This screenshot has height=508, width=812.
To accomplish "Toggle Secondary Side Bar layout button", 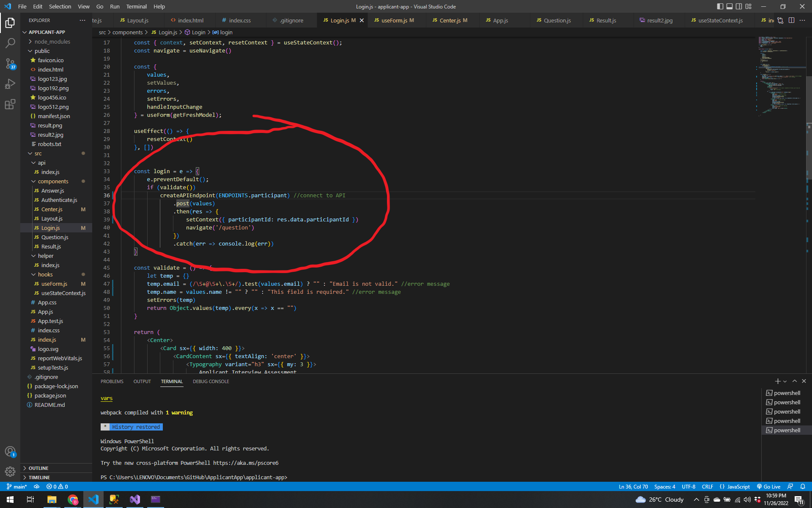I will 739,6.
